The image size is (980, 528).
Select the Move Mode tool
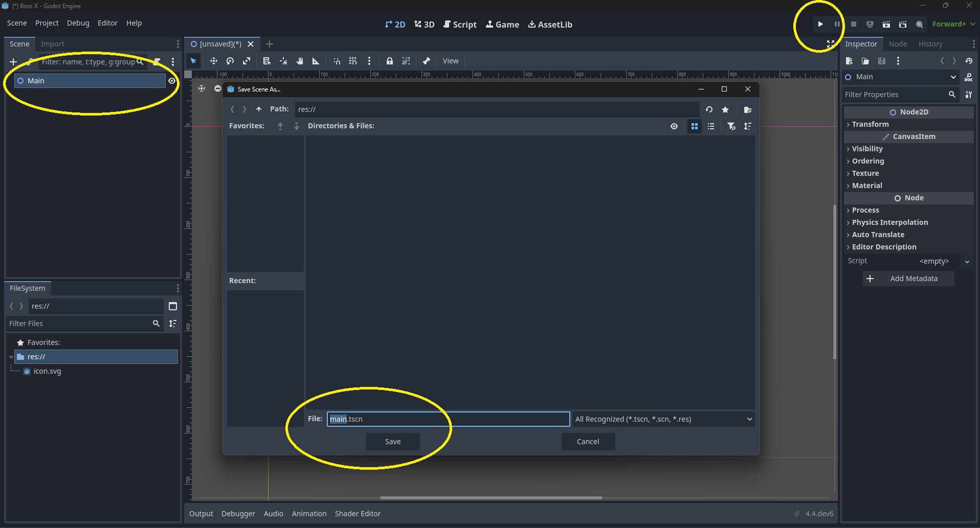214,61
